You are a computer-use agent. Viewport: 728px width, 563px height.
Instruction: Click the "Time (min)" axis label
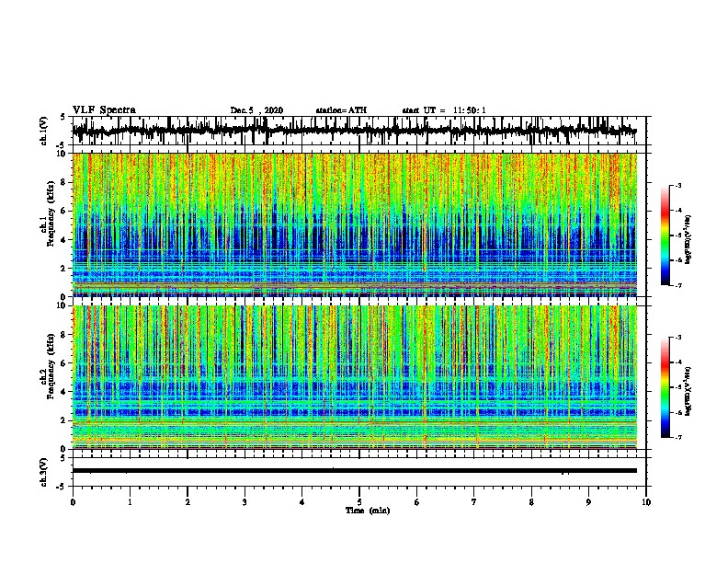368,511
